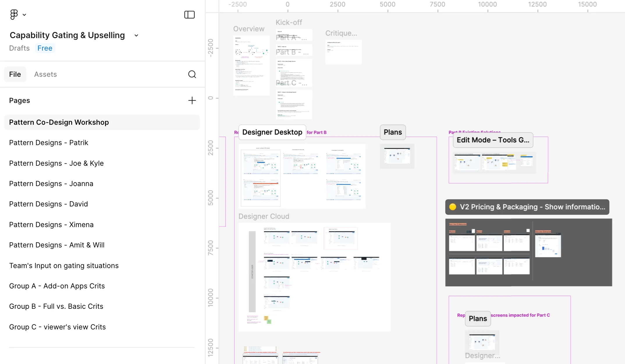The height and width of the screenshot is (364, 625).
Task: Select the Designer Desktop screens frame
Action: 302,176
